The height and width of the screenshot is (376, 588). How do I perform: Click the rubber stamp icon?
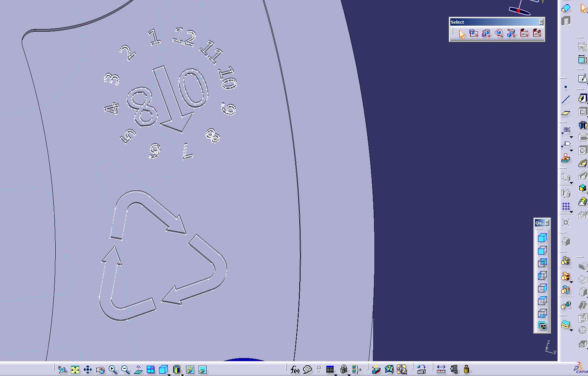point(566,158)
